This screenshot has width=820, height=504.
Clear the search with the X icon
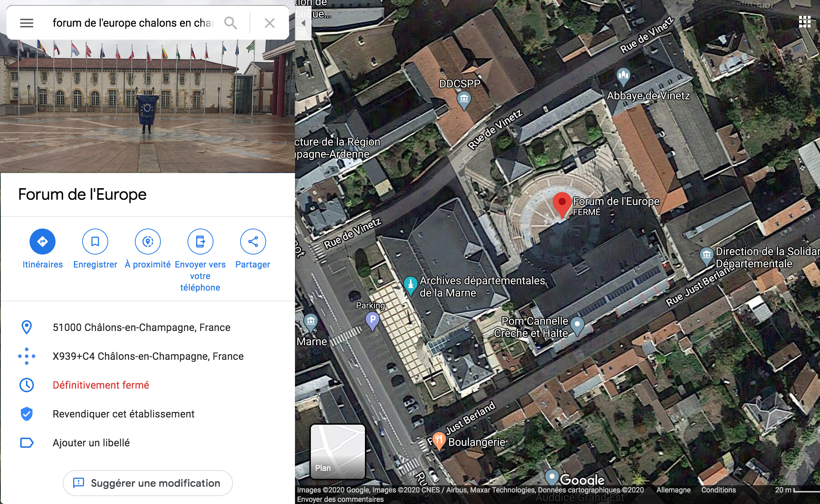tap(270, 23)
